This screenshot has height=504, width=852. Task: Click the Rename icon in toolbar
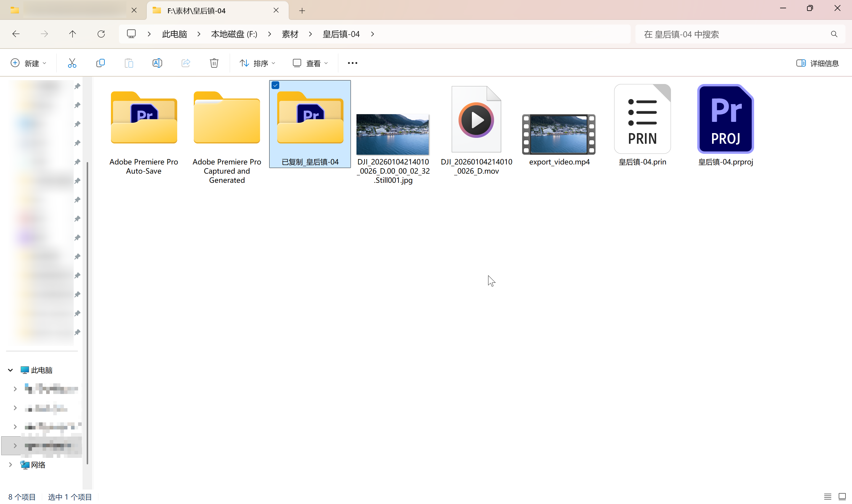coord(157,63)
